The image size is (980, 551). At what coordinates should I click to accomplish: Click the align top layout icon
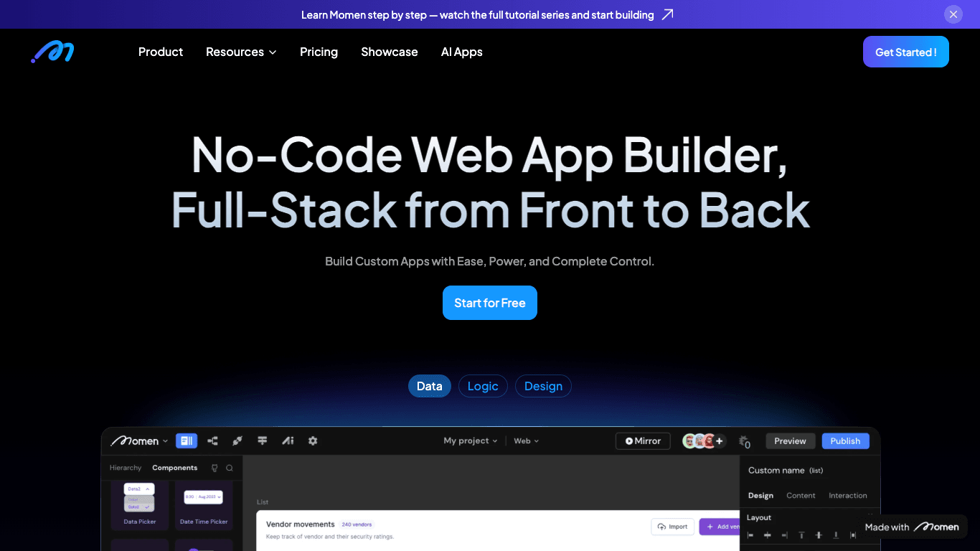point(802,535)
